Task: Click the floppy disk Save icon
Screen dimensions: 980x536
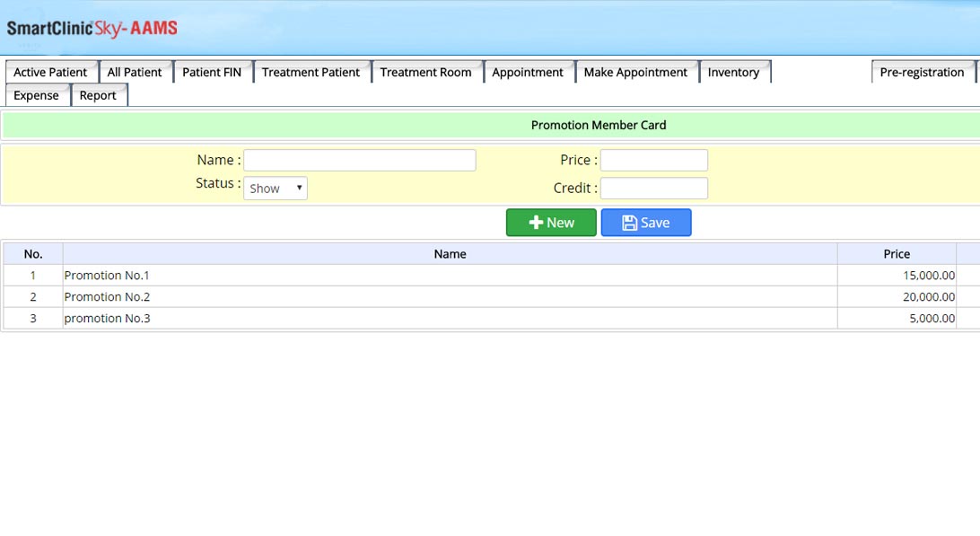Action: (x=630, y=223)
